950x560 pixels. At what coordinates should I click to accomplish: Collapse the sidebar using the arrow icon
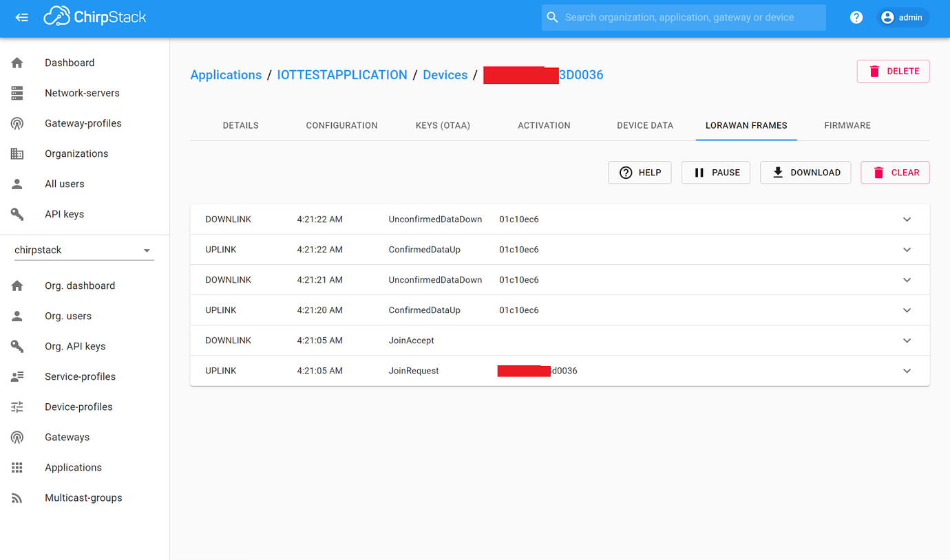[x=21, y=17]
